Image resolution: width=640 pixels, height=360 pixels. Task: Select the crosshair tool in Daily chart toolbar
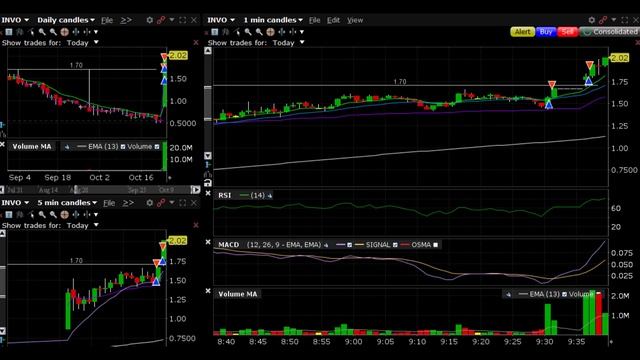64,32
